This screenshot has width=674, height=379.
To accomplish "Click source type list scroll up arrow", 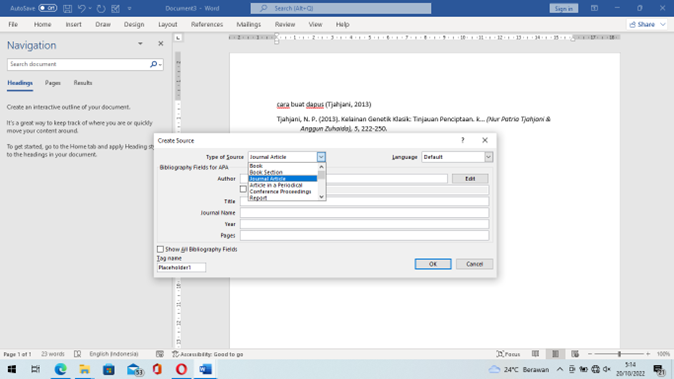I will [322, 167].
